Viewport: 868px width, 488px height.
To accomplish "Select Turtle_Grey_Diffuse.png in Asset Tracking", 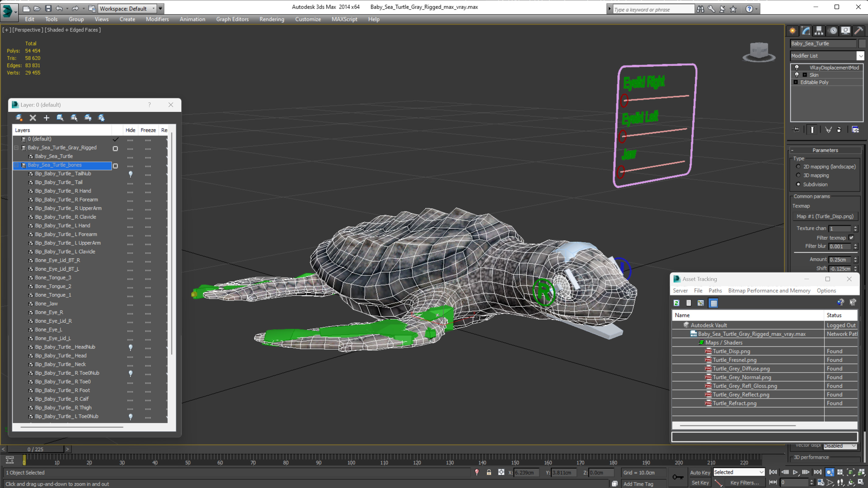I will point(741,369).
